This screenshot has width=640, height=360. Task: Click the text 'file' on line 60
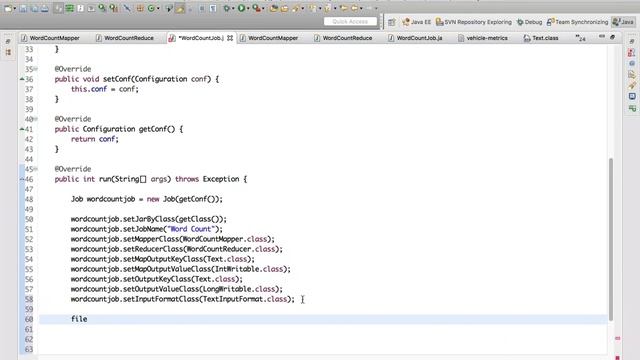point(79,319)
